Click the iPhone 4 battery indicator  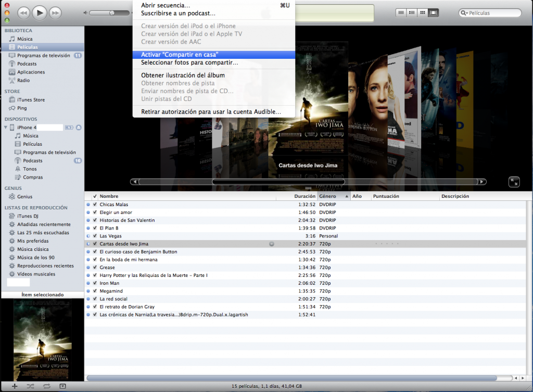pyautogui.click(x=69, y=128)
